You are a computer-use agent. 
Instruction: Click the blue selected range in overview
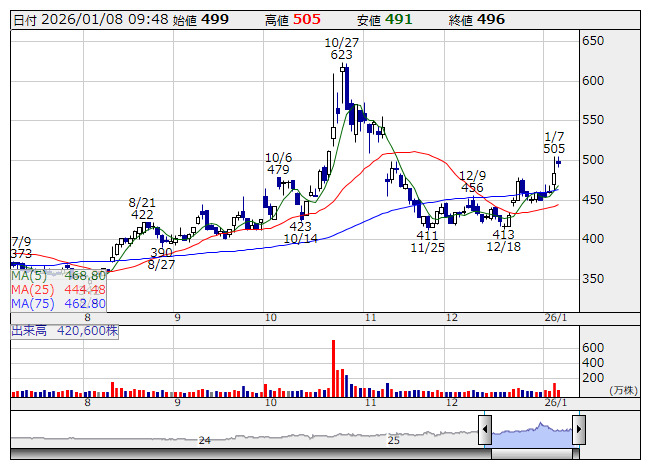click(531, 432)
